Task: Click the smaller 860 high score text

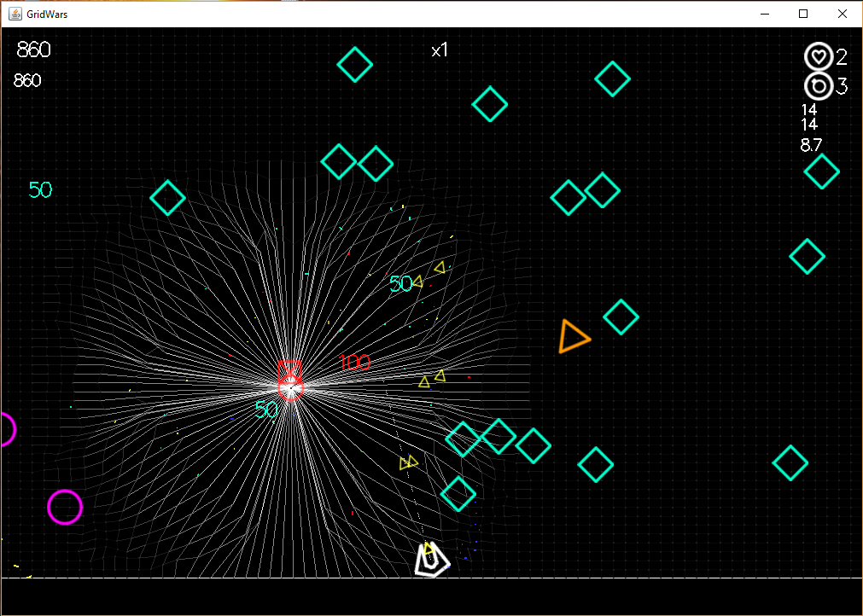Action: click(x=27, y=81)
